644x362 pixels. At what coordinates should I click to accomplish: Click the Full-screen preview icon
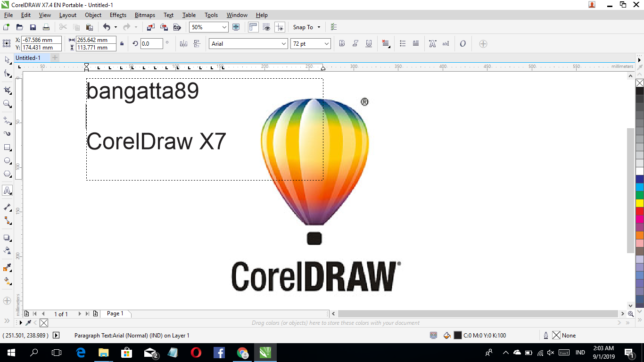tap(237, 27)
